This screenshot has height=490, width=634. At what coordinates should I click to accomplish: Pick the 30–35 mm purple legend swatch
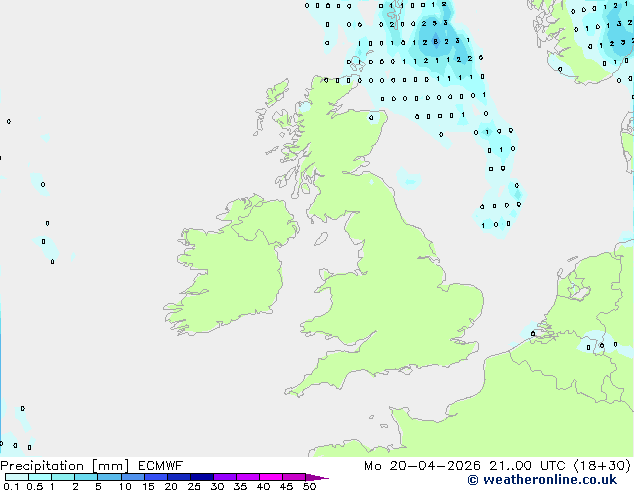coord(224,477)
